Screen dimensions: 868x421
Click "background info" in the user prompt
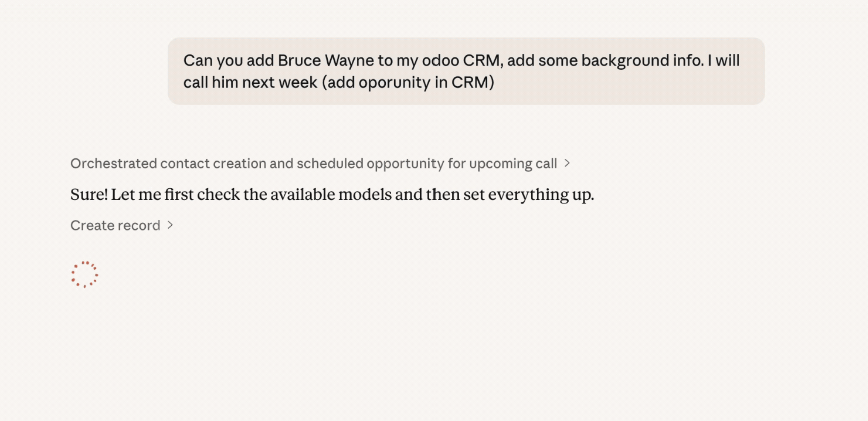(642, 61)
